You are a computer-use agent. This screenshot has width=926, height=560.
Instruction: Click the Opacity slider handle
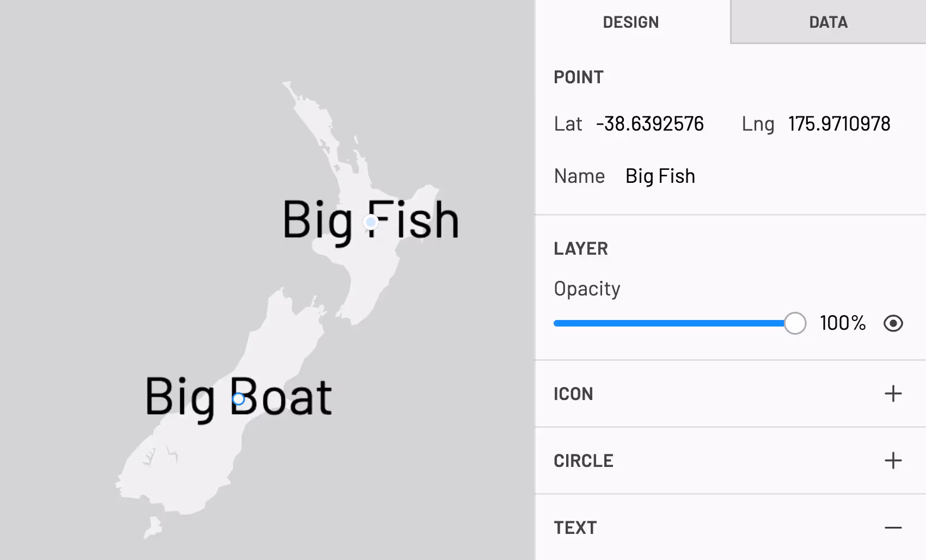[x=795, y=323]
